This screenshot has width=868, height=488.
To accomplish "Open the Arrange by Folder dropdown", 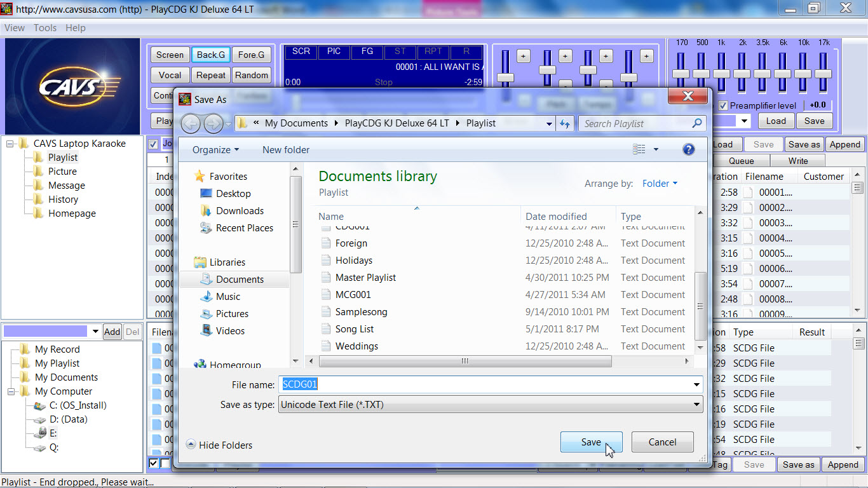I will [660, 184].
